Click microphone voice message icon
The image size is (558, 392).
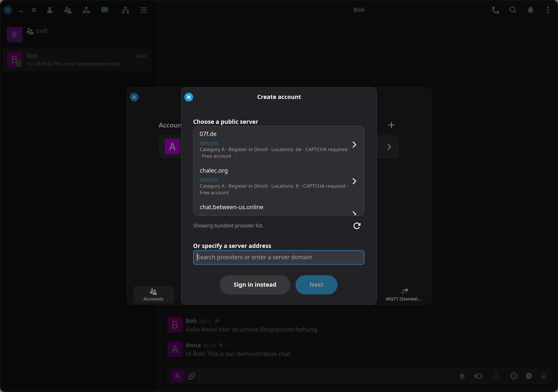tap(462, 376)
